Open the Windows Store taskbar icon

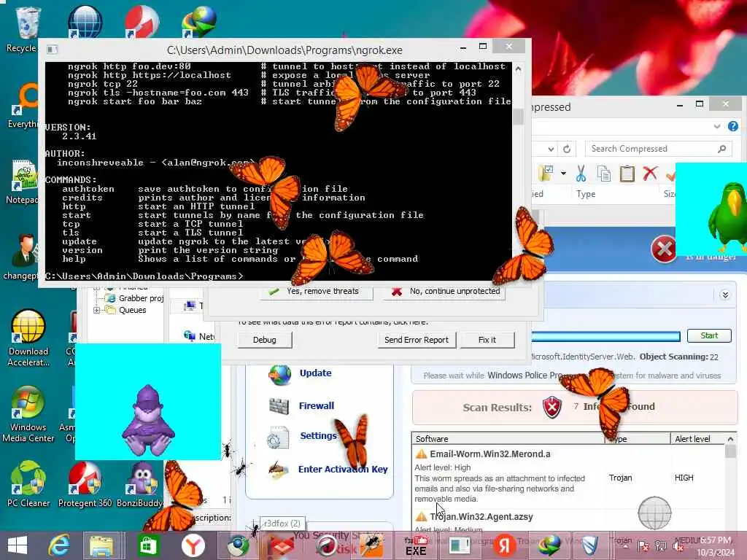147,545
